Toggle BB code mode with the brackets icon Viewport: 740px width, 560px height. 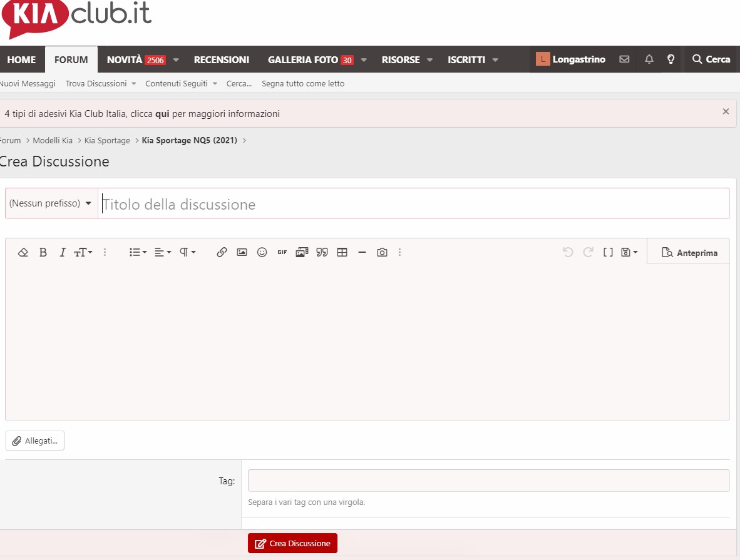pos(608,252)
